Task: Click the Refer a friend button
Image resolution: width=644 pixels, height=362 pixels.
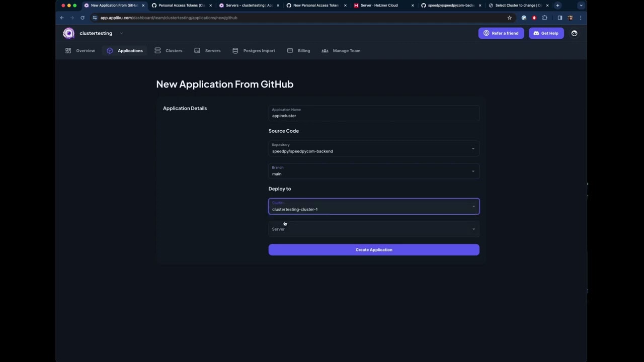Action: 501,33
